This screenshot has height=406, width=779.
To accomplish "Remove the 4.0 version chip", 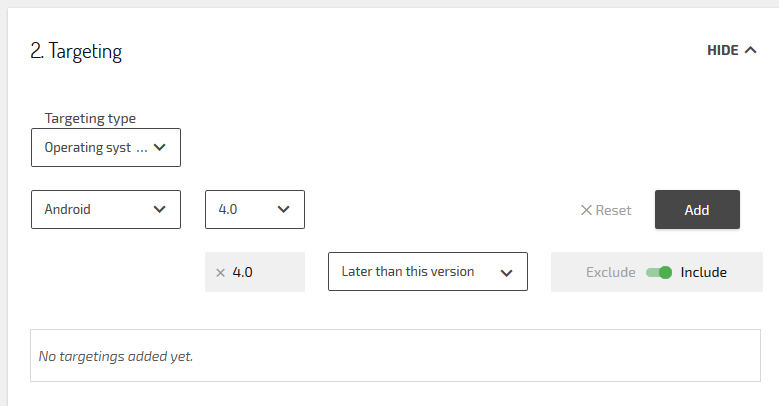I will click(x=220, y=272).
